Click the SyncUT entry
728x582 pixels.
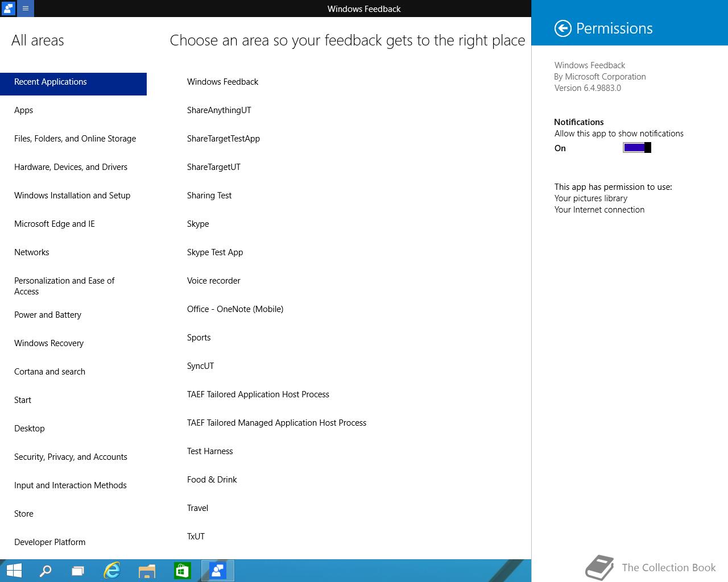tap(201, 366)
